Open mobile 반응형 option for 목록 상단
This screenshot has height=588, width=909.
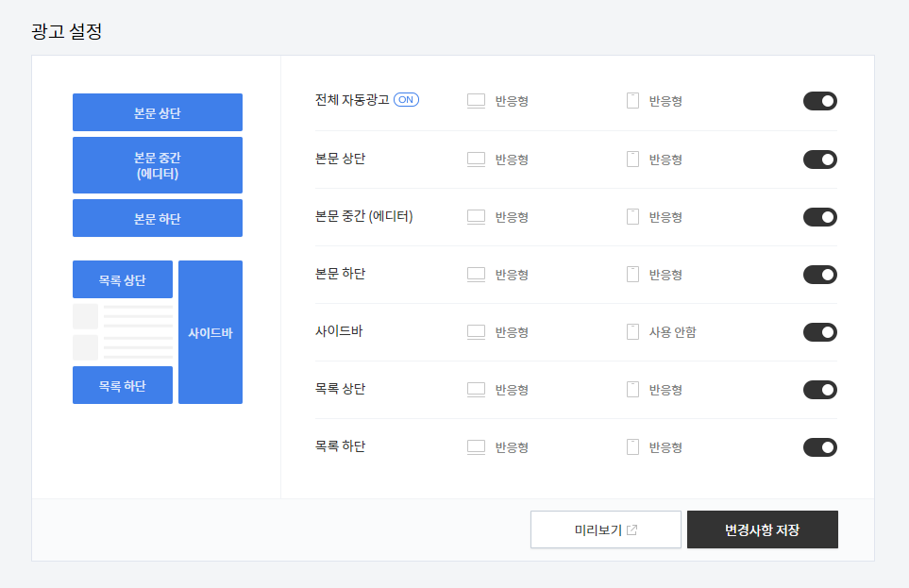pyautogui.click(x=665, y=390)
